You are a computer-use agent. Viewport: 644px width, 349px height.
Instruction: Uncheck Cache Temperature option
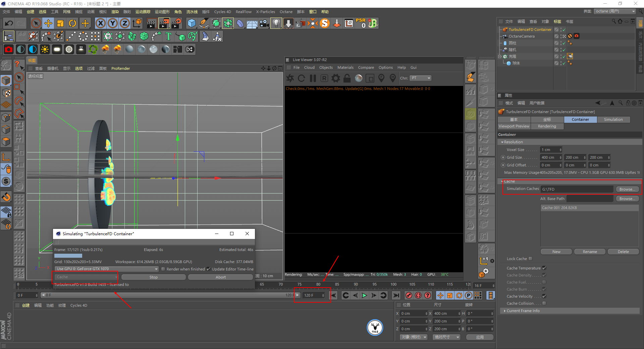point(544,268)
